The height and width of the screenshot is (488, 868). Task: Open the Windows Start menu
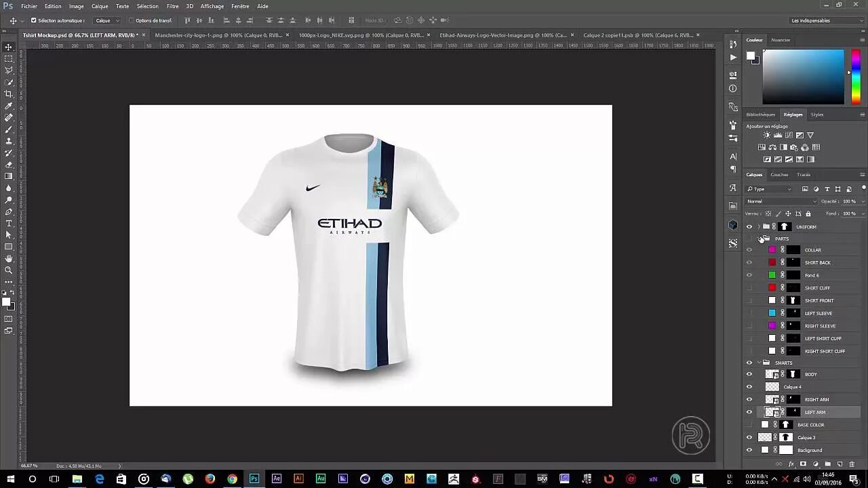10,479
